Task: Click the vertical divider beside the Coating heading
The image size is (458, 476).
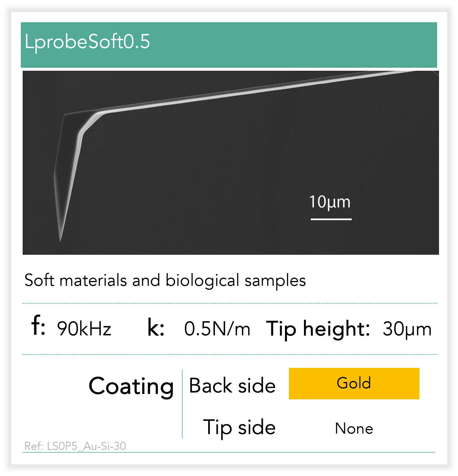Action: coord(182,404)
